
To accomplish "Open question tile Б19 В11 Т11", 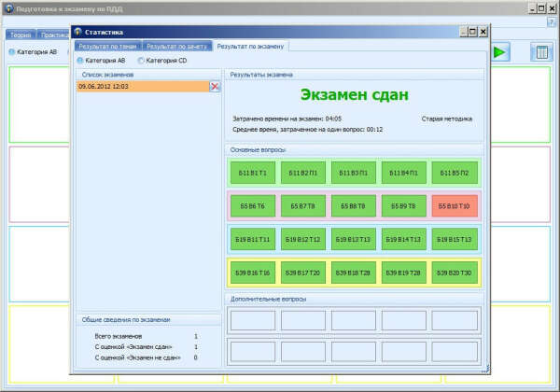I will click(253, 239).
